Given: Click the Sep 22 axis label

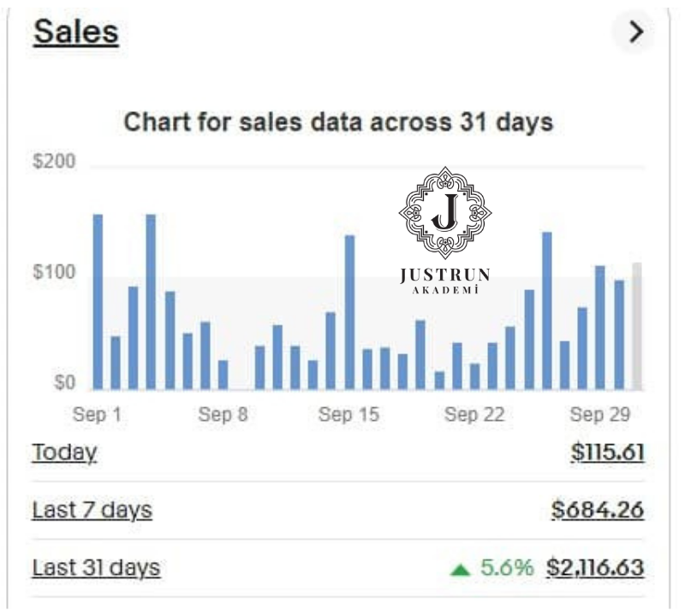Looking at the screenshot, I should tap(474, 415).
